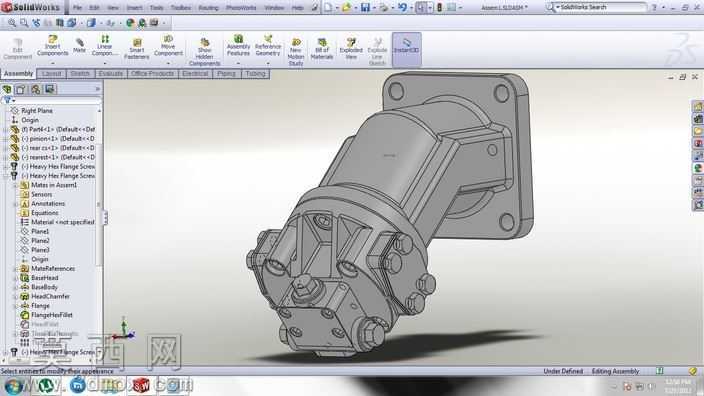Open dropdown under Move Component

coord(168,63)
